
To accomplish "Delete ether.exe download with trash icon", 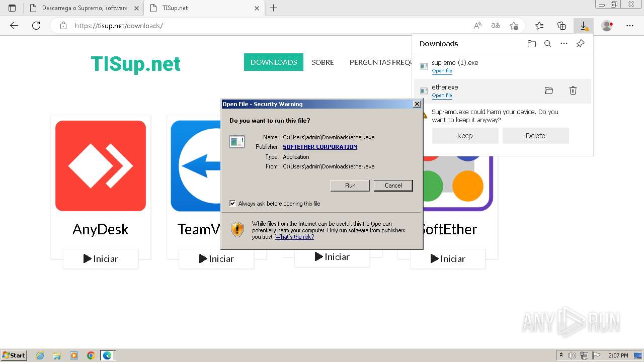I will (573, 90).
